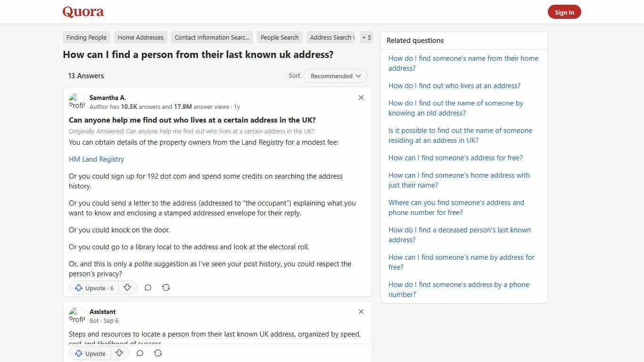The image size is (644, 362).
Task: Open Samantha A.'s profile picture
Action: [77, 100]
